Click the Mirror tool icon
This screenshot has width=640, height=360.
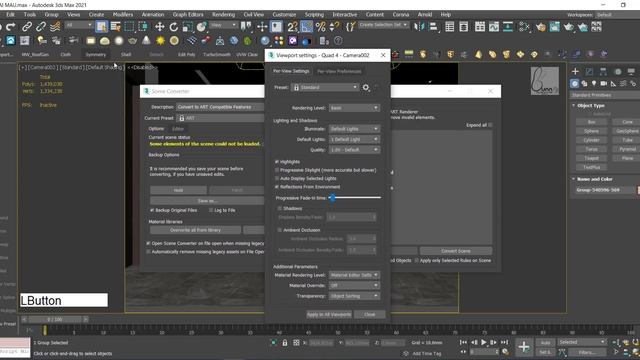click(419, 27)
